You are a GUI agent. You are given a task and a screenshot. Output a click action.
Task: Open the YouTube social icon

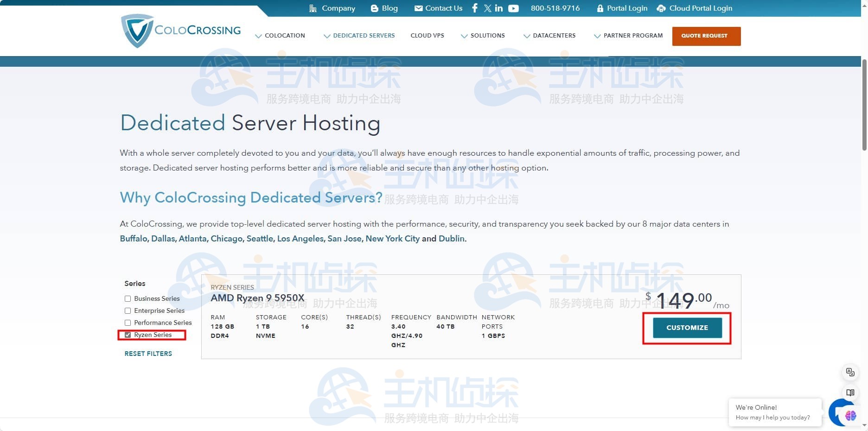513,8
